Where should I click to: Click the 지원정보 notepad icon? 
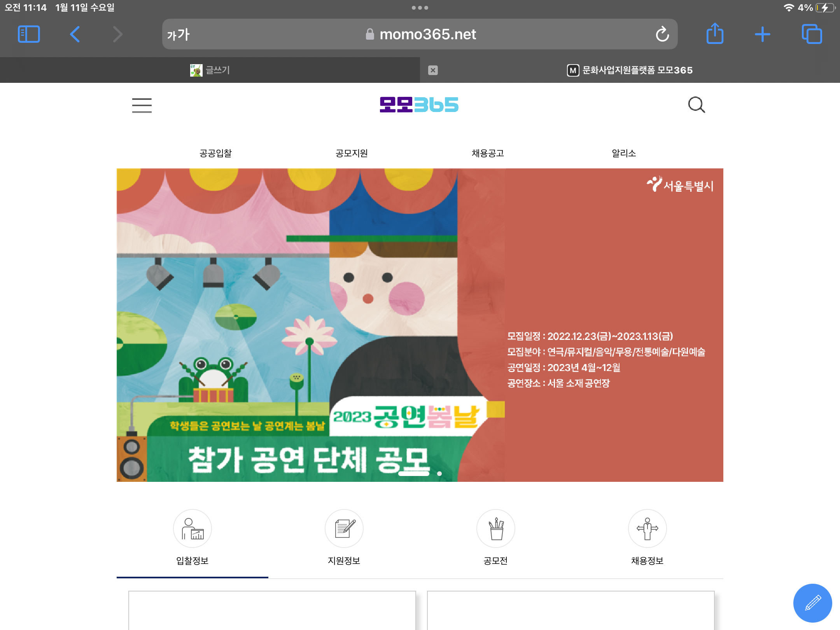pos(344,529)
